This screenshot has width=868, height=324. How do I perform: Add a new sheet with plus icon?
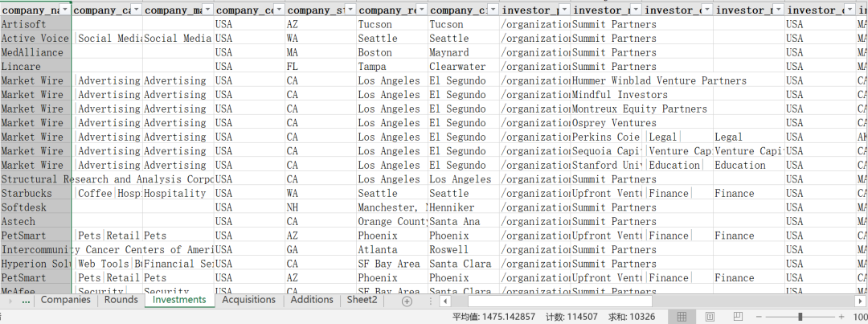[407, 301]
